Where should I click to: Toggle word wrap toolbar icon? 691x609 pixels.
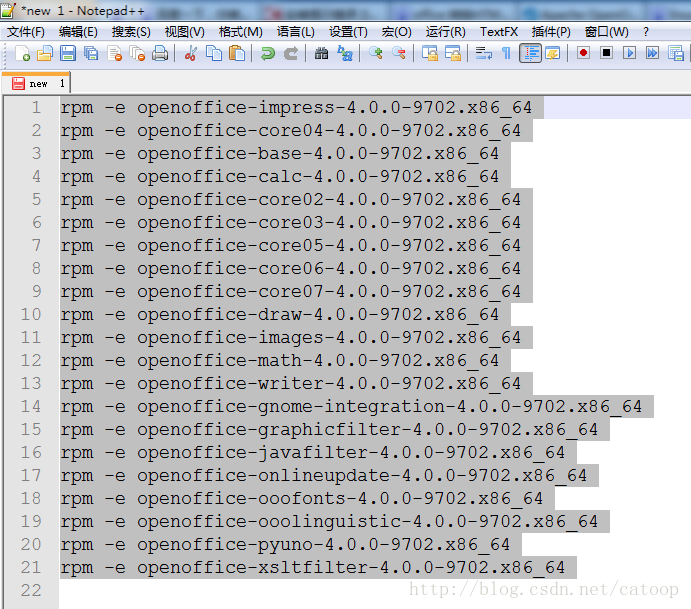coord(483,53)
